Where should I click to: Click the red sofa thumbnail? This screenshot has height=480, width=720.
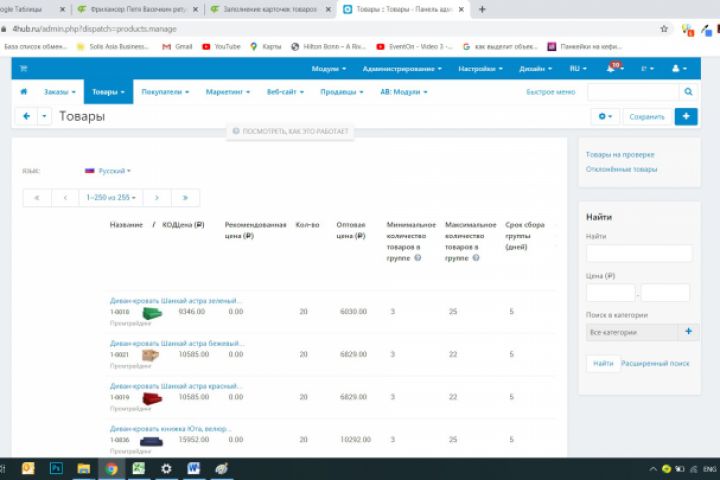152,398
